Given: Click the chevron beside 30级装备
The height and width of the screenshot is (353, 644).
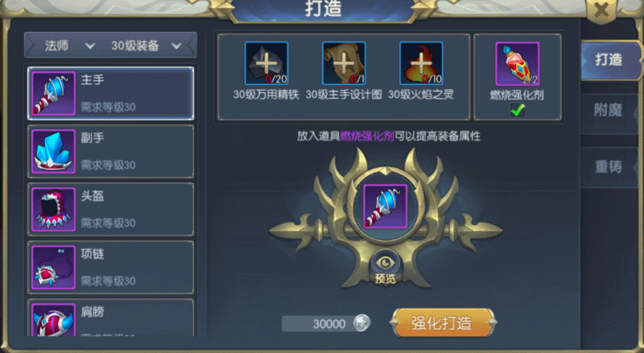Looking at the screenshot, I should coord(177,46).
